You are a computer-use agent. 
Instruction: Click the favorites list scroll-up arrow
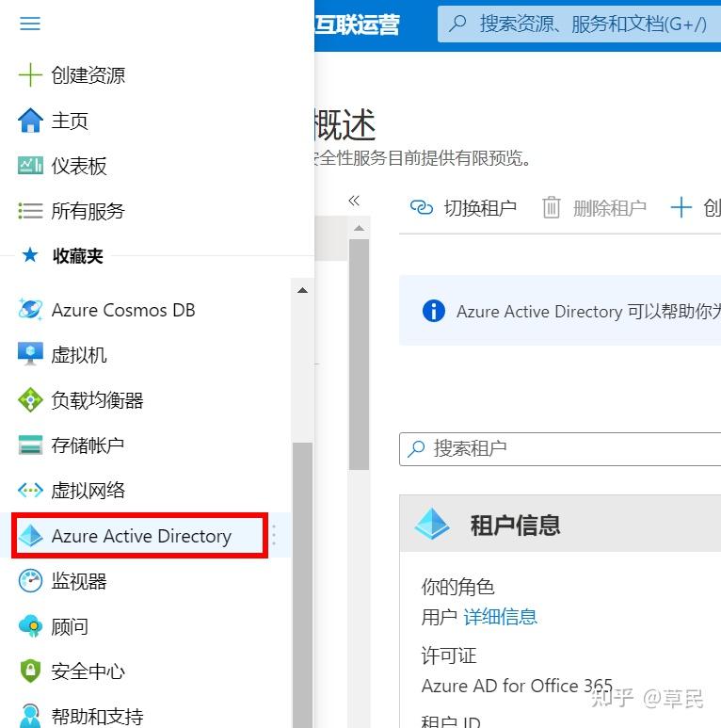302,291
